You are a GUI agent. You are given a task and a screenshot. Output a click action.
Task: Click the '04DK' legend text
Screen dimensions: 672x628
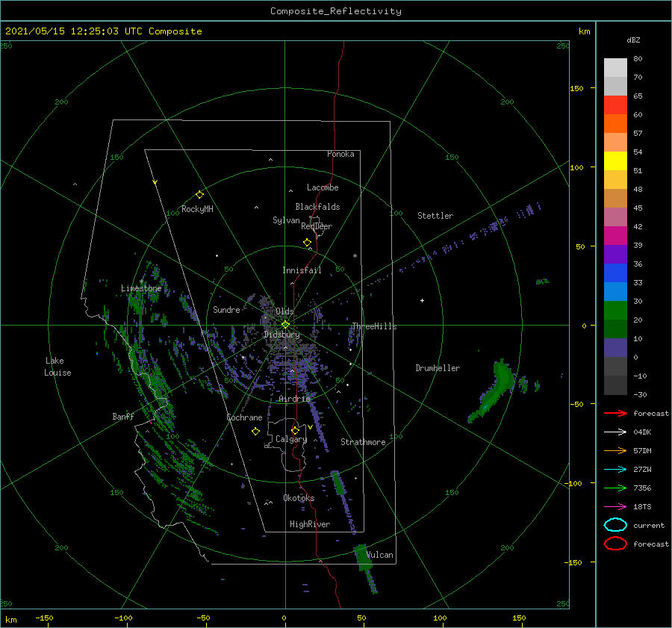click(x=642, y=432)
